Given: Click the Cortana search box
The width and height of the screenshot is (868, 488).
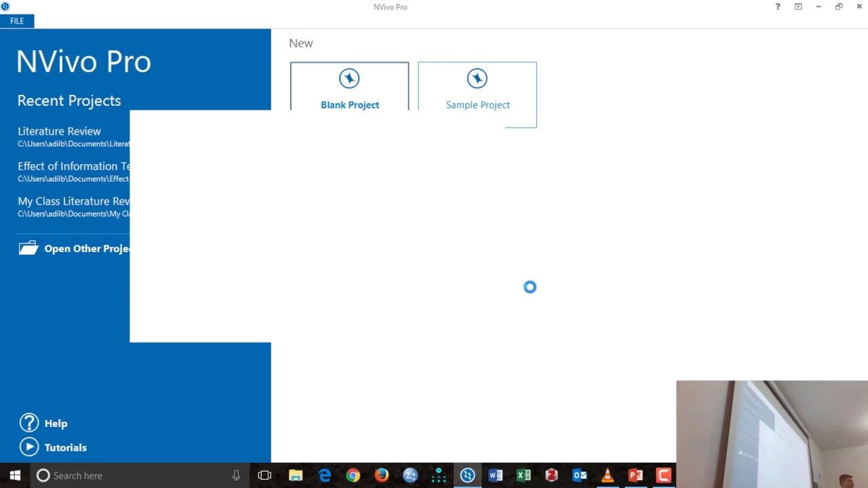Looking at the screenshot, I should tap(139, 475).
